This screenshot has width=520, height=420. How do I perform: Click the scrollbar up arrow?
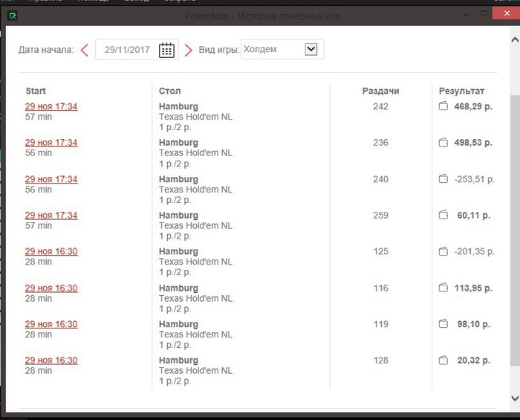[x=515, y=40]
